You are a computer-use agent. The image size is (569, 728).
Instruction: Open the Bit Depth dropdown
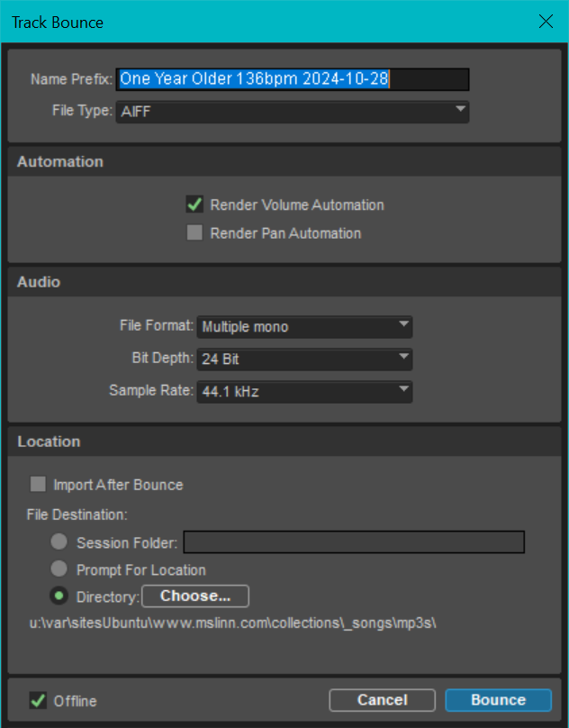(x=304, y=359)
